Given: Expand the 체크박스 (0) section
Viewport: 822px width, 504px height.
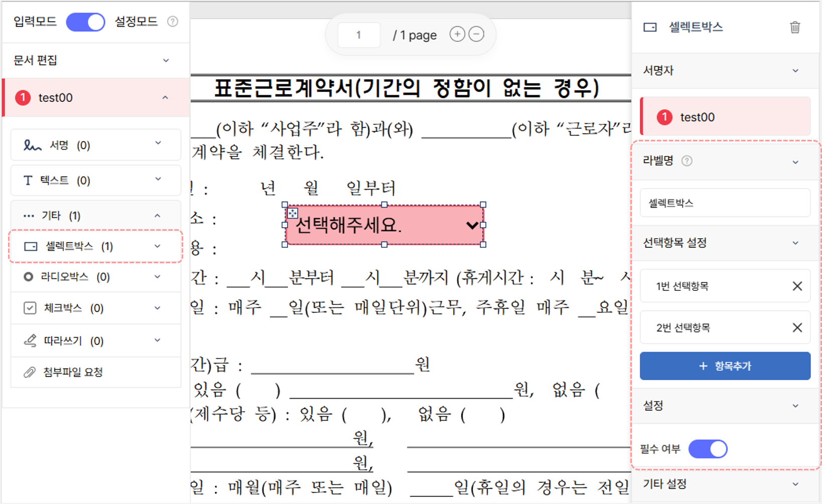Looking at the screenshot, I should pyautogui.click(x=96, y=308).
